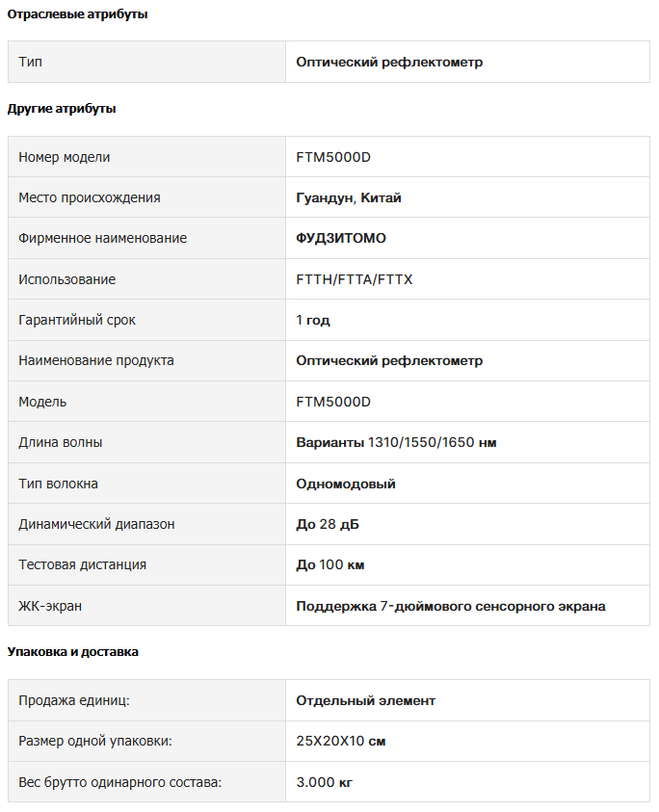Click 'Оптический рефлектометр' in the Наименование продукта row

(389, 361)
